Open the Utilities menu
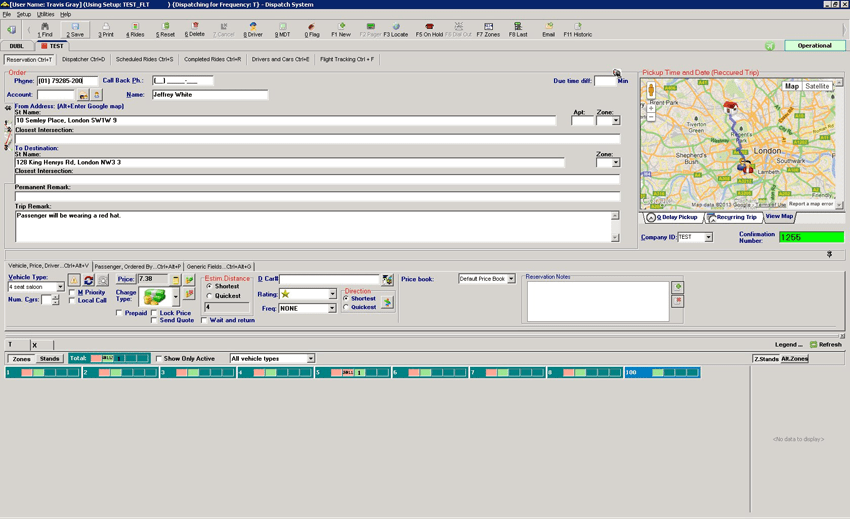Image resolution: width=850 pixels, height=519 pixels. pyautogui.click(x=46, y=15)
